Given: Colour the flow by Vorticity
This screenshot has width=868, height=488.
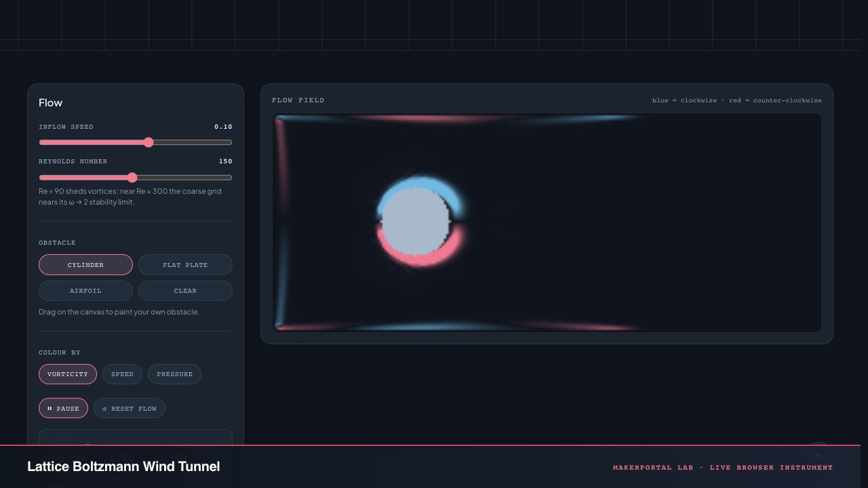Looking at the screenshot, I should 68,374.
